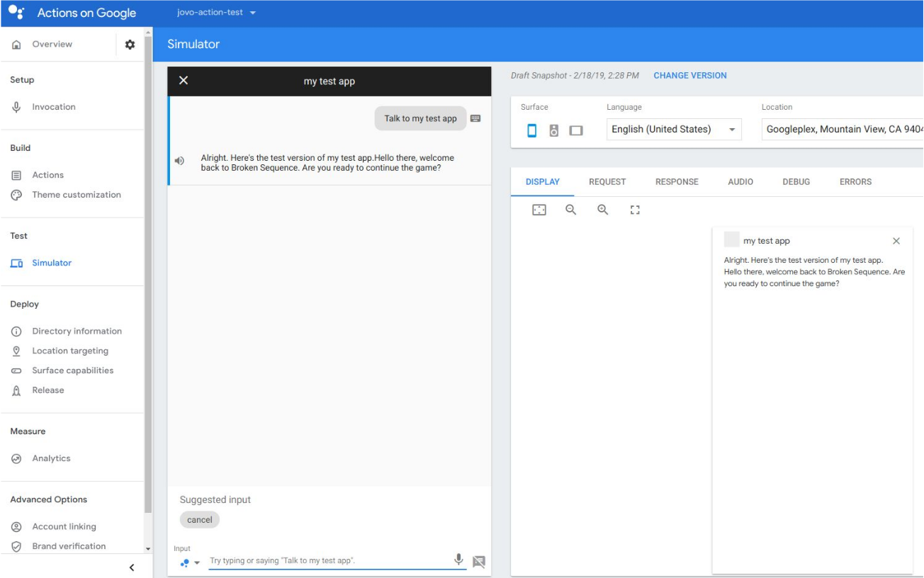Click the Location input field
The width and height of the screenshot is (924, 578).
[x=843, y=130]
